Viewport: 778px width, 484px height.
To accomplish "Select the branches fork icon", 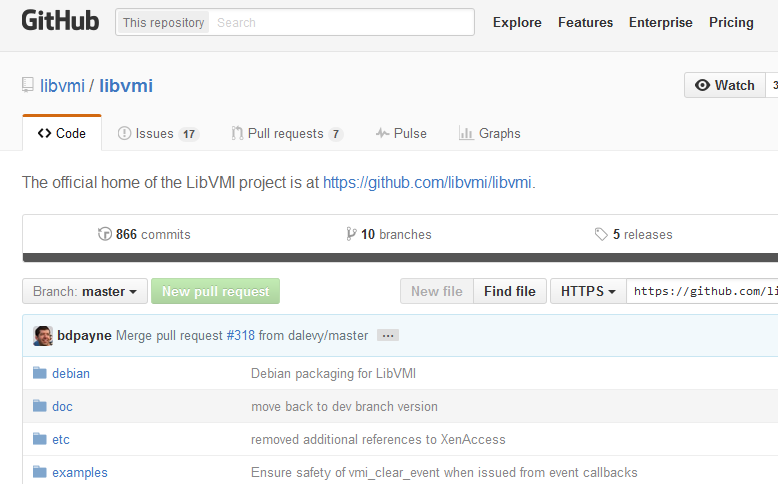I will [x=351, y=234].
